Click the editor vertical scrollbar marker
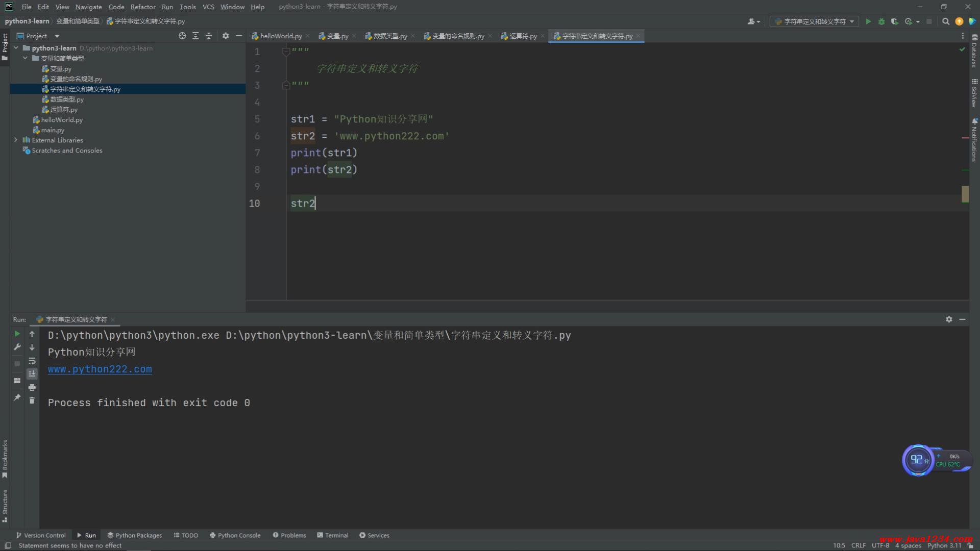The height and width of the screenshot is (551, 980). [965, 194]
